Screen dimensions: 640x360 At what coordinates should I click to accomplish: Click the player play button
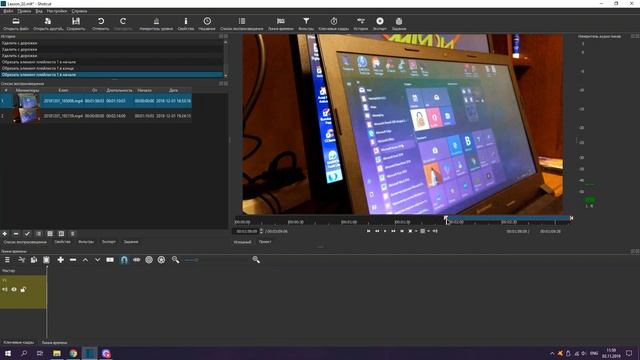pos(385,231)
